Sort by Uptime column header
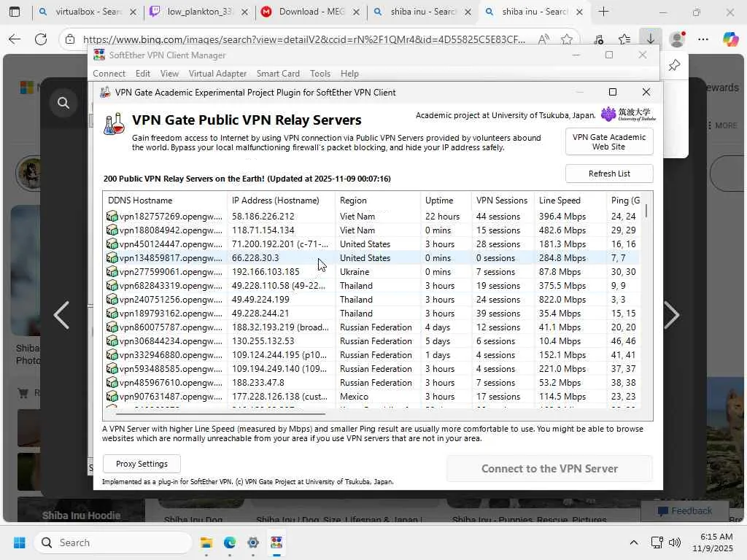The image size is (747, 560). [446, 201]
